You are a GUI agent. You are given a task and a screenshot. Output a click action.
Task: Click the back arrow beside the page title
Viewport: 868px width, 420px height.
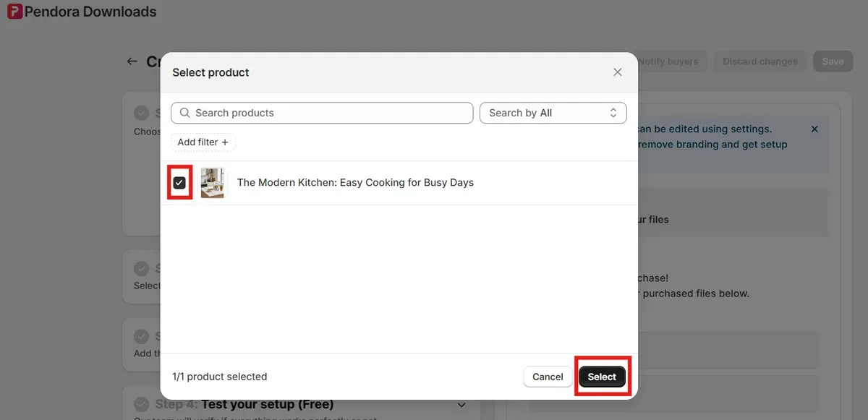pyautogui.click(x=131, y=61)
